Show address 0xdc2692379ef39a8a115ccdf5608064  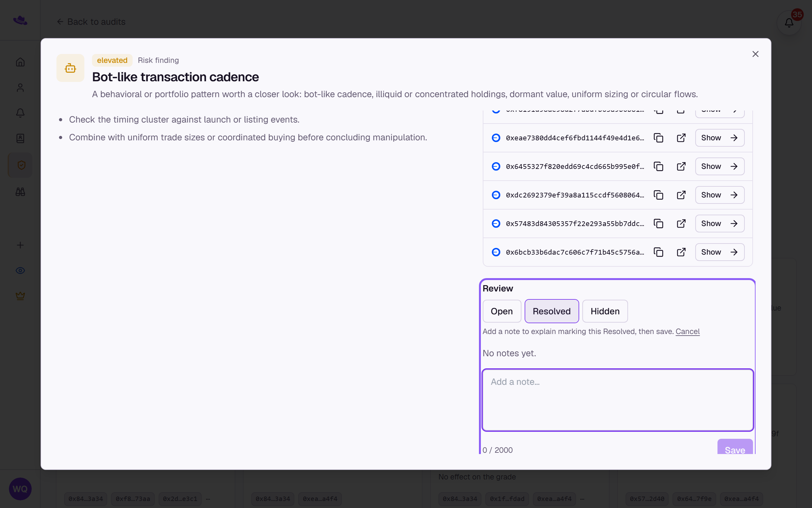(720, 195)
